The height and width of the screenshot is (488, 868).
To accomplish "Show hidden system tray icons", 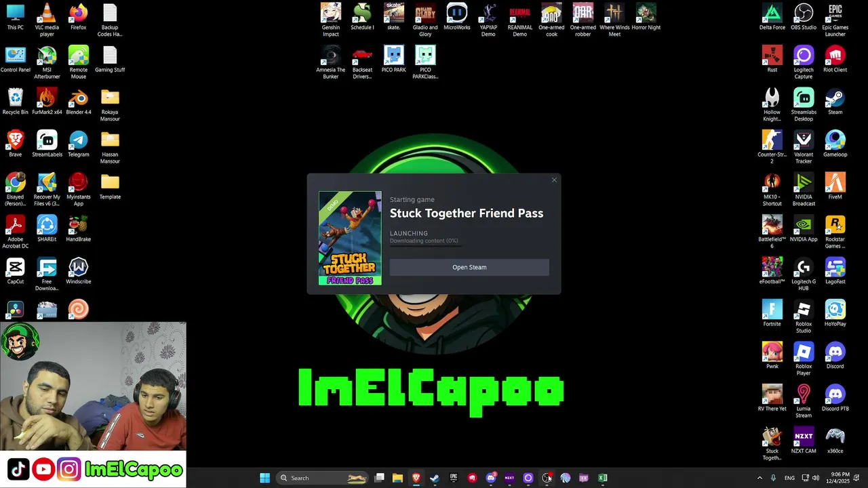I will (x=759, y=478).
